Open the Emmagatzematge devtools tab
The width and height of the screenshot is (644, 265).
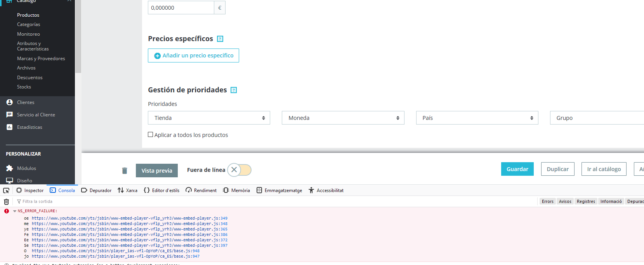[279, 191]
